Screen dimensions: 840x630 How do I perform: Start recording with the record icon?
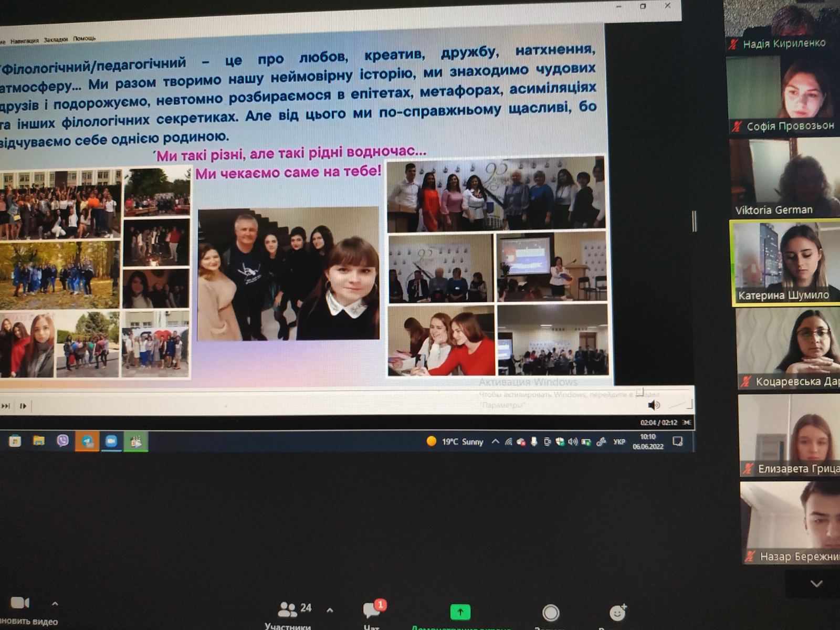pos(550,613)
